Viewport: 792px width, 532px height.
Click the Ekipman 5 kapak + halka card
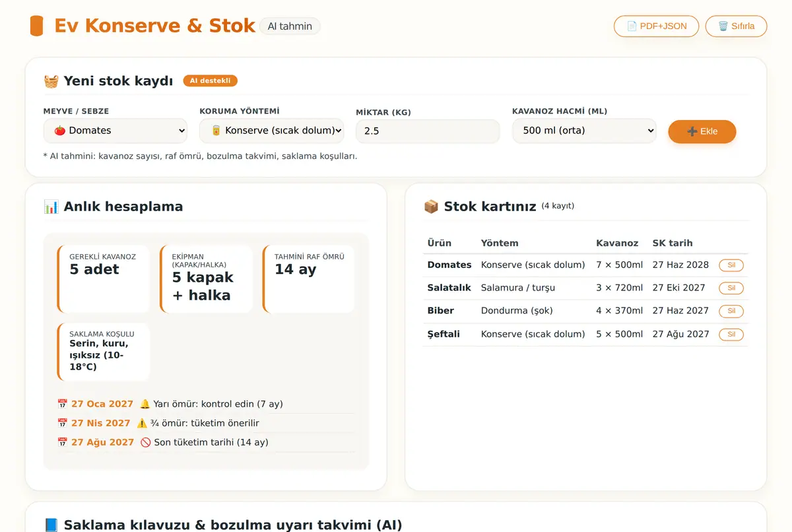click(x=206, y=279)
